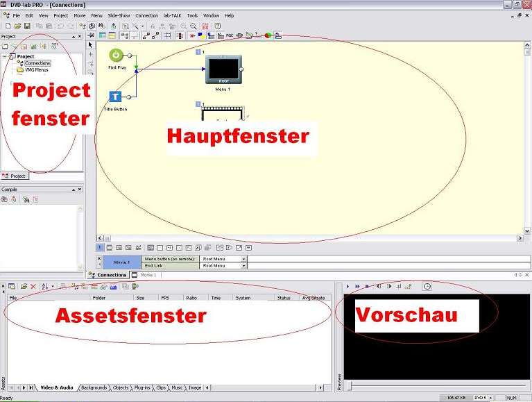Screen dimensions: 532x402
Task: Click the Save project toolbar icon
Action: (26, 26)
